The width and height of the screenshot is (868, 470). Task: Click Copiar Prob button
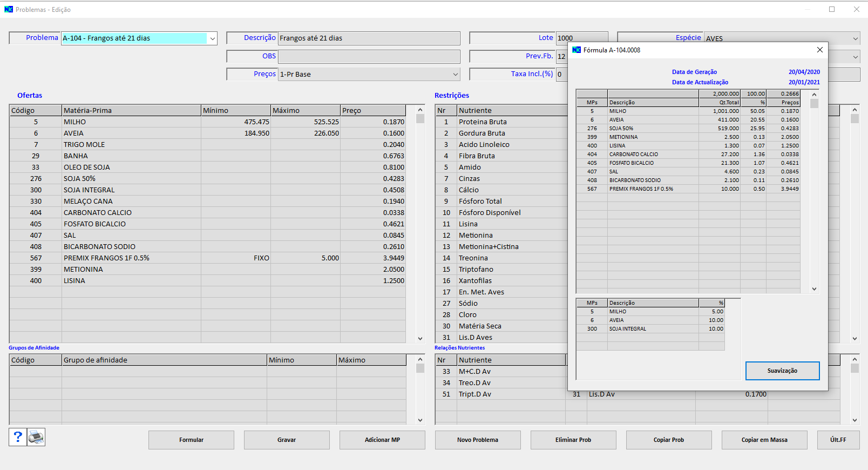pyautogui.click(x=669, y=440)
